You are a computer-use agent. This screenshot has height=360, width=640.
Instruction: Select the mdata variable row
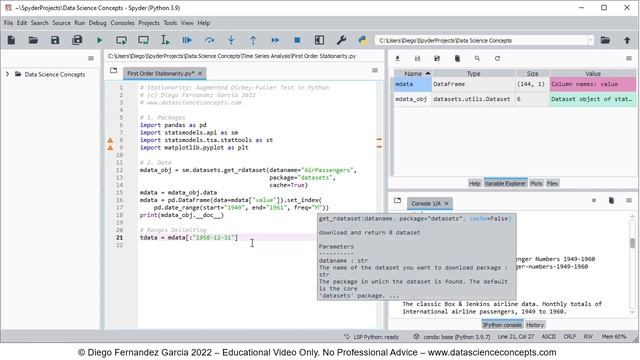[515, 84]
